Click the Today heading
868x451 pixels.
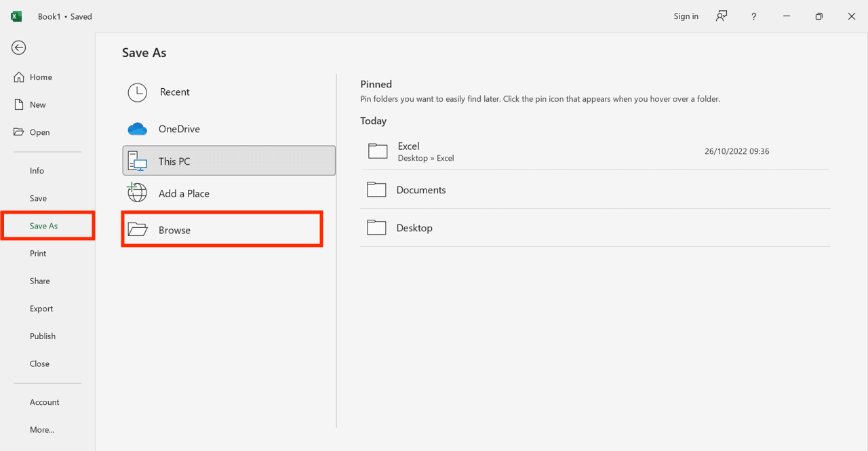[x=374, y=121]
